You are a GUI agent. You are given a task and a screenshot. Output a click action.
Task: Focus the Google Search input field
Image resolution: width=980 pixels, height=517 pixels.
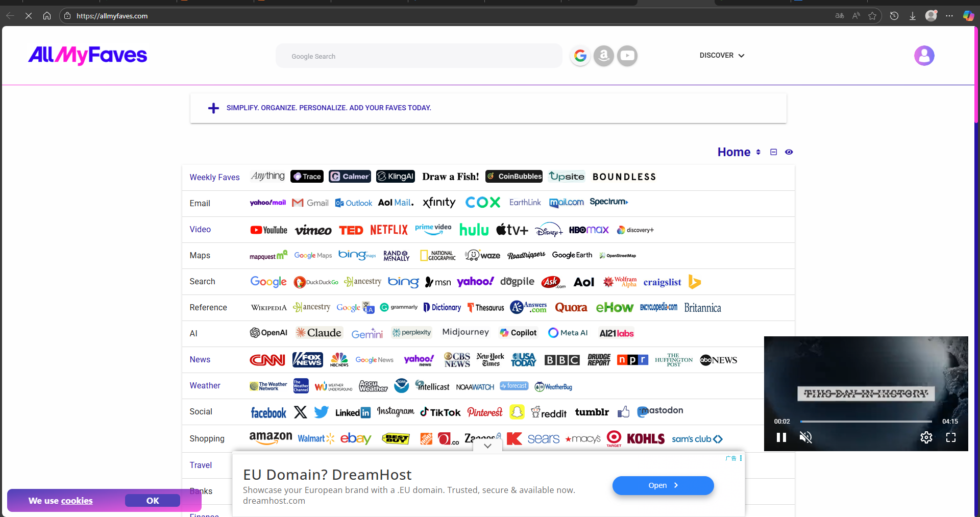tap(419, 56)
